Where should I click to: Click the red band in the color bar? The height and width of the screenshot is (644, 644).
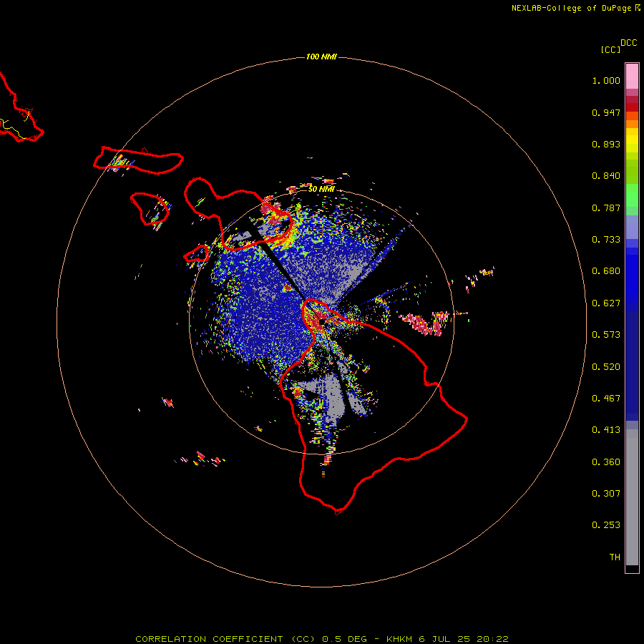[632, 107]
